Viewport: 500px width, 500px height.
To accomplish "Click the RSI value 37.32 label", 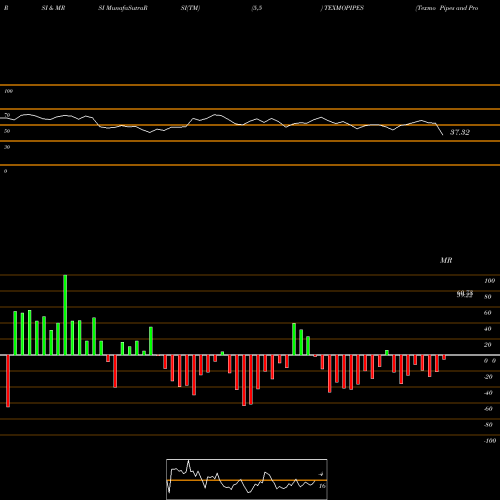I will [x=460, y=132].
